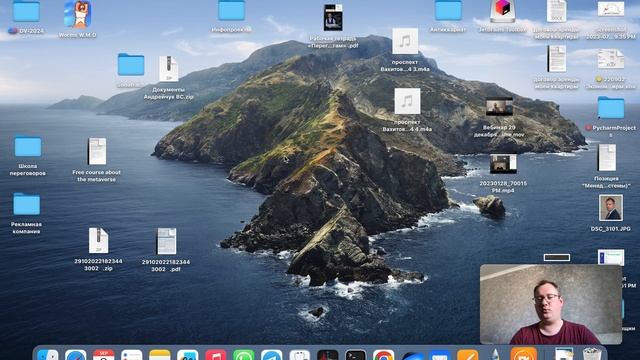This screenshot has width=640, height=360.
Task: Select the проспект Вахитов 4 3.m4a audio file
Action: [405, 41]
